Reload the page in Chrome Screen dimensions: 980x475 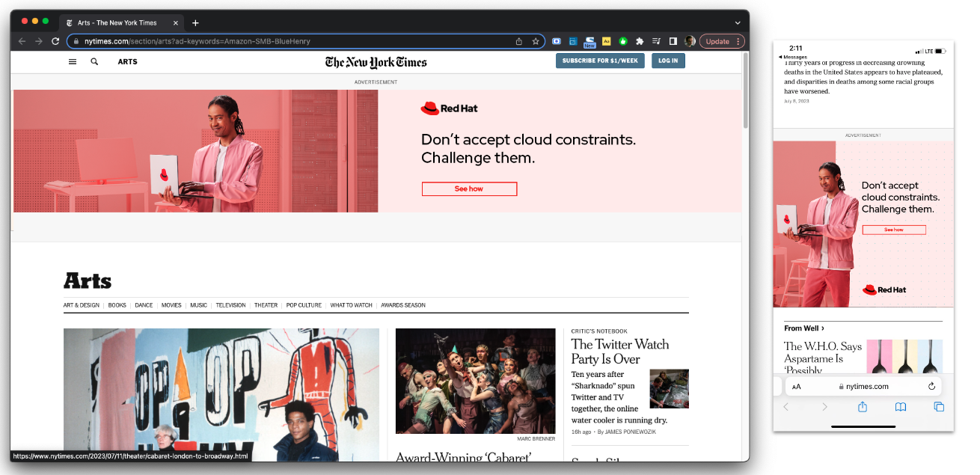(x=55, y=41)
